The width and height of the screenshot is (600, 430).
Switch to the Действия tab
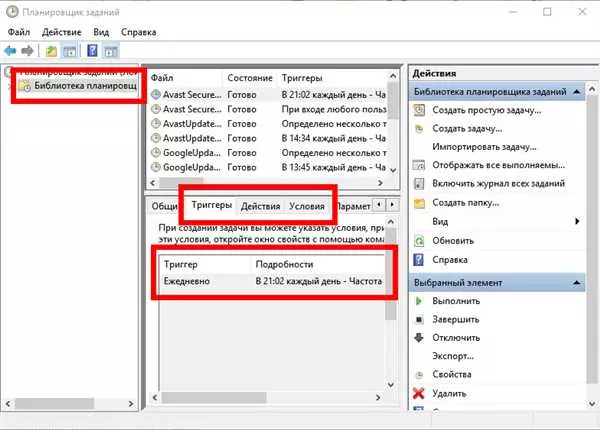click(x=261, y=206)
